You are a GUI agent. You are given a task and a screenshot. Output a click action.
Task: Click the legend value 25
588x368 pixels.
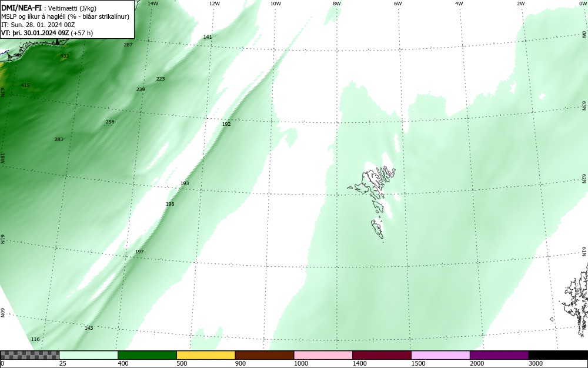coord(63,363)
